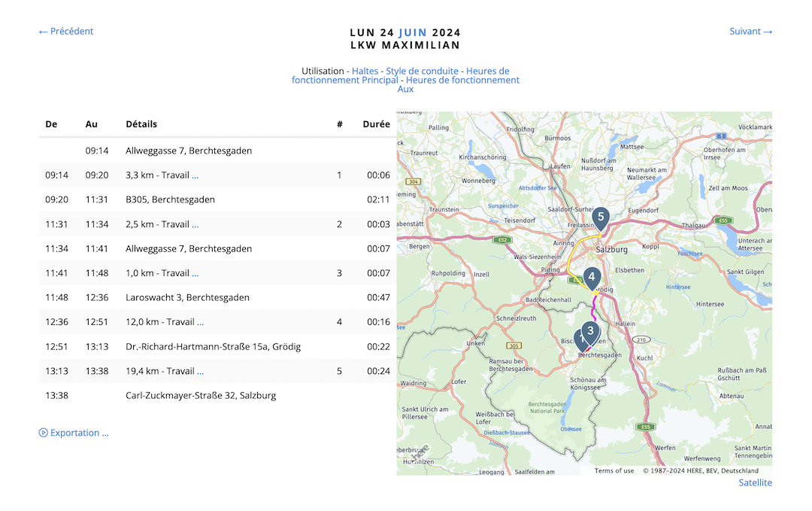Go to next day via Suivant
The image size is (812, 511).
point(750,31)
